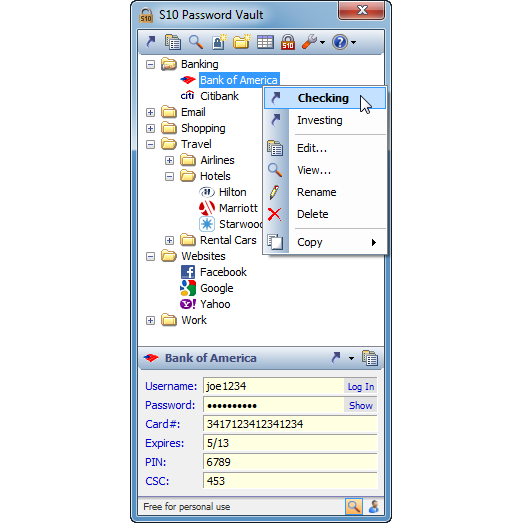The height and width of the screenshot is (523, 523).
Task: Collapse the Banking folder
Action: tap(150, 64)
